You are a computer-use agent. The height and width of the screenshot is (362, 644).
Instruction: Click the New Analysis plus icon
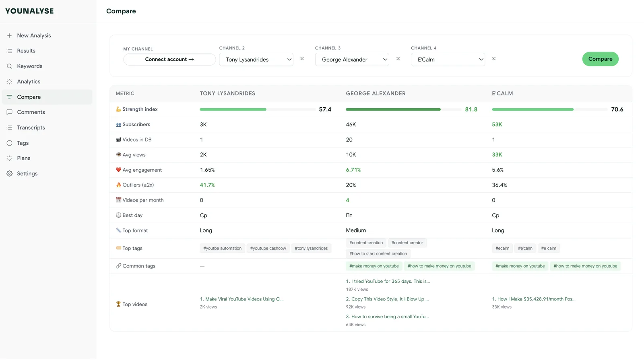click(9, 35)
